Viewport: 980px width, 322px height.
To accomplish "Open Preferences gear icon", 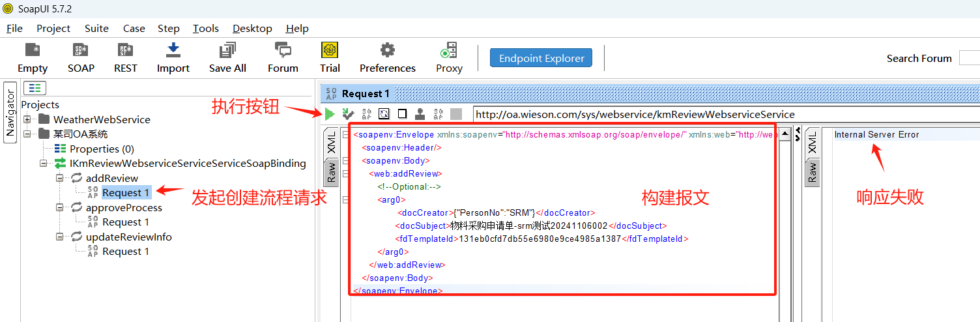I will click(388, 50).
